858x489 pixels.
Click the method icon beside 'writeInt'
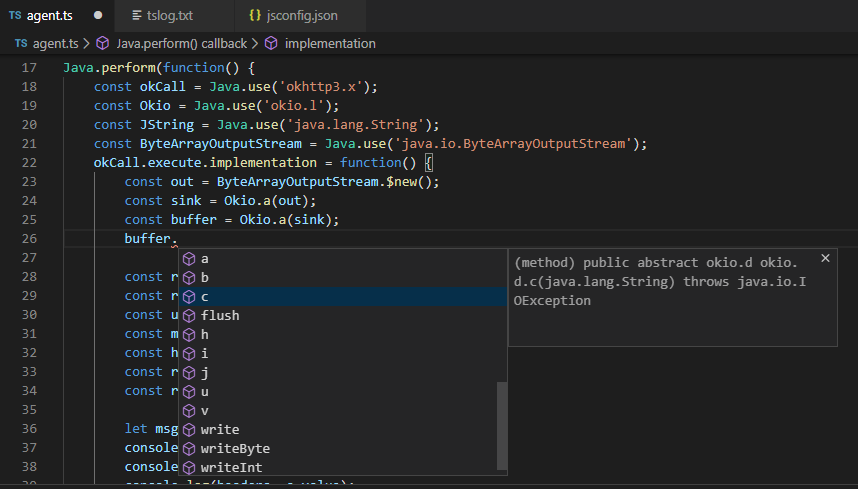coord(189,467)
